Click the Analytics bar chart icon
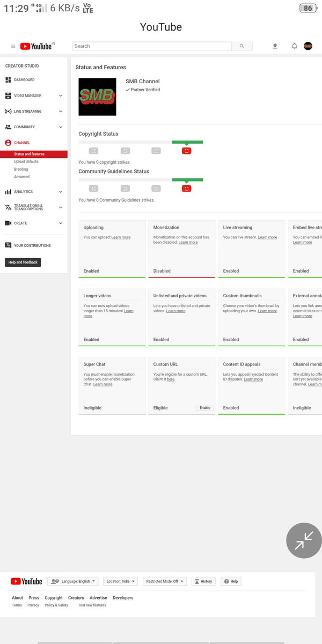 point(8,192)
